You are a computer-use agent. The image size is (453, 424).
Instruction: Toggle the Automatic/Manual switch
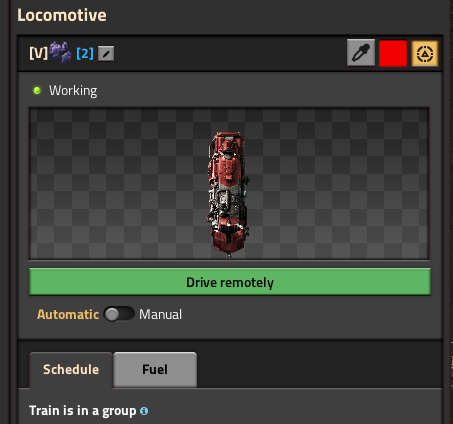point(119,314)
